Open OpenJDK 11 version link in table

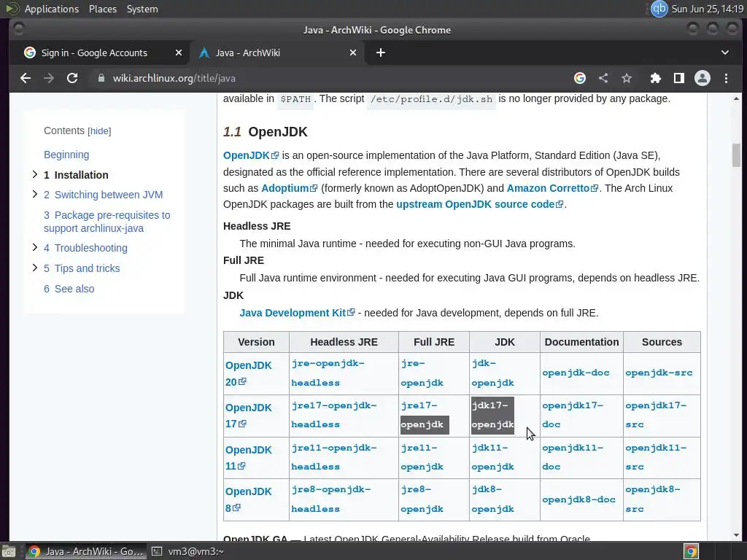click(248, 458)
